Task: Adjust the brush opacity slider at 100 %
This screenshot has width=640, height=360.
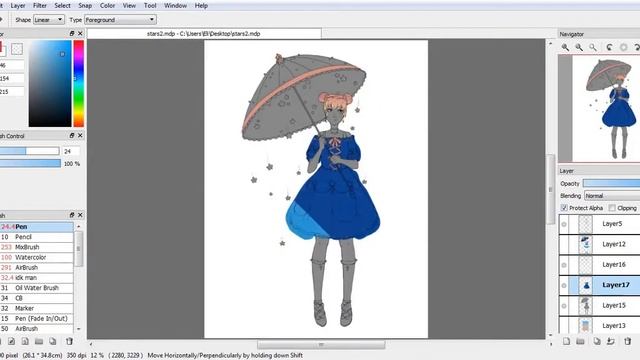Action: tap(30, 163)
